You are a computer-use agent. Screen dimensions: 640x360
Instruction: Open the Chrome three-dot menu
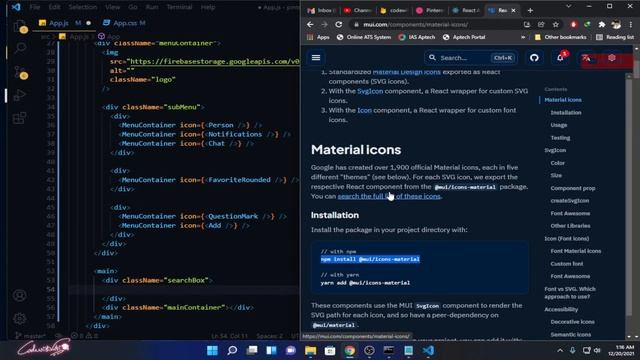tap(631, 24)
